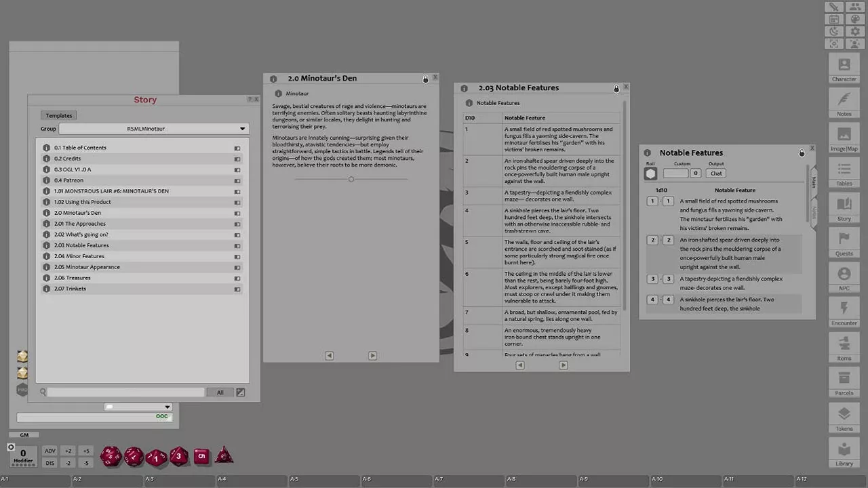This screenshot has width=868, height=488.
Task: Open the Notes sidebar panel
Action: pos(844,102)
